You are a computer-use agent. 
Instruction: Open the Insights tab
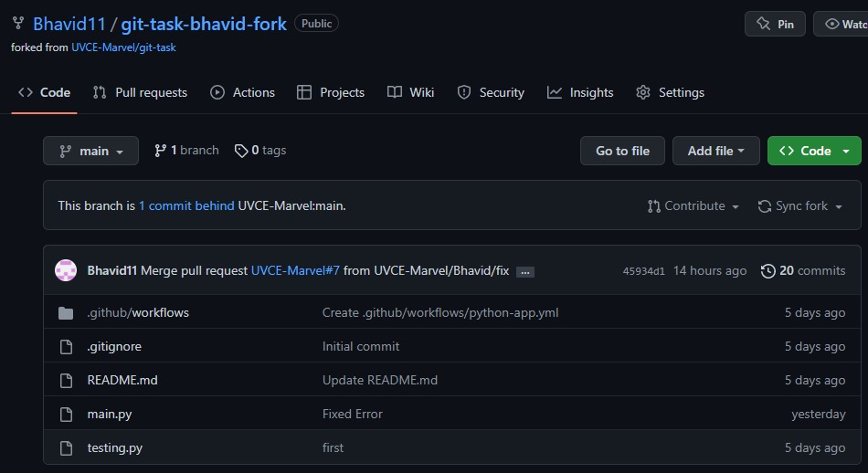tap(580, 92)
